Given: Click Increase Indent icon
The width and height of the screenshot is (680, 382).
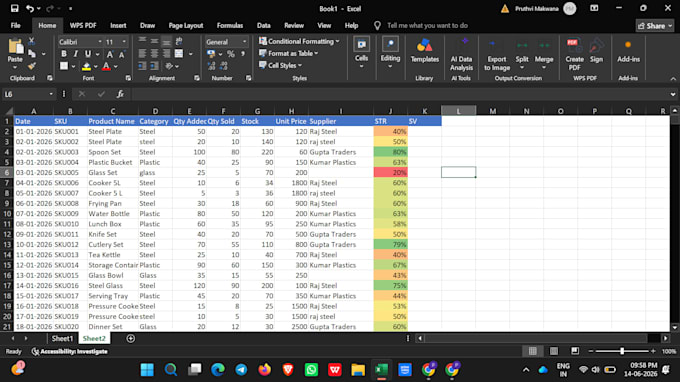Looking at the screenshot, I should tap(154, 66).
